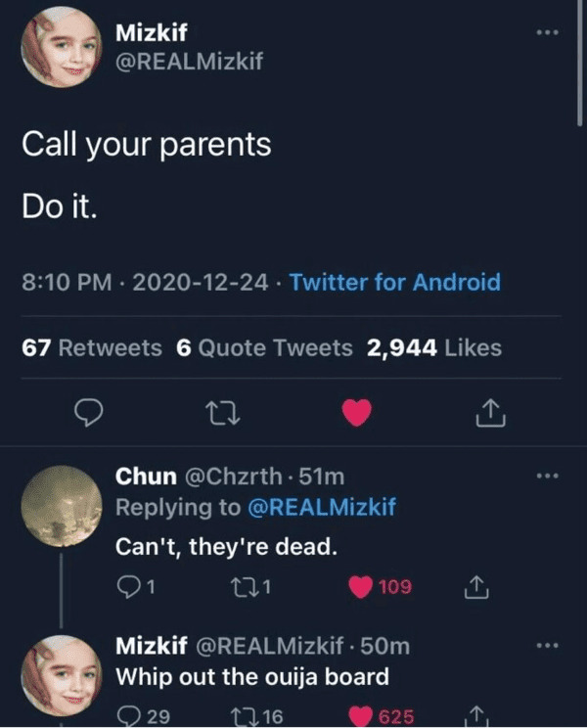Open more options on Mizkif's reply
587x728 pixels.
[547, 646]
